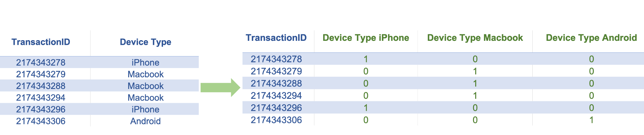Click the Device Type Android column header

click(x=591, y=38)
